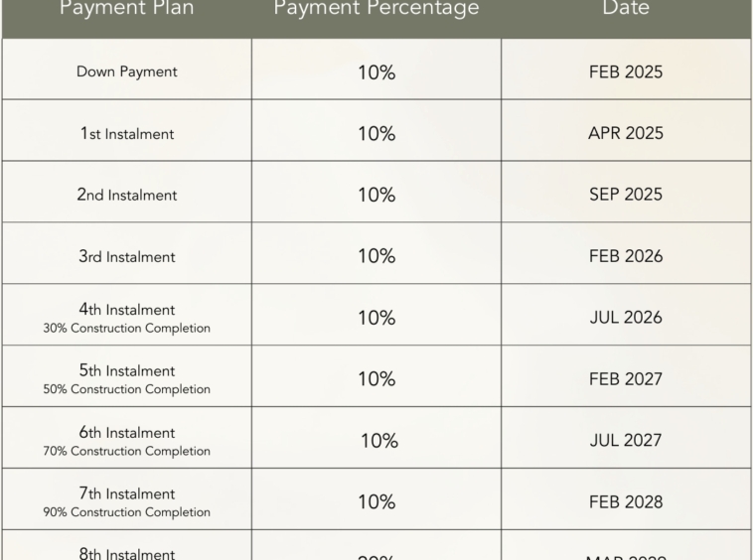Viewport: 753px width, 560px height.
Task: Click the 4th Instalment label
Action: [x=126, y=310]
